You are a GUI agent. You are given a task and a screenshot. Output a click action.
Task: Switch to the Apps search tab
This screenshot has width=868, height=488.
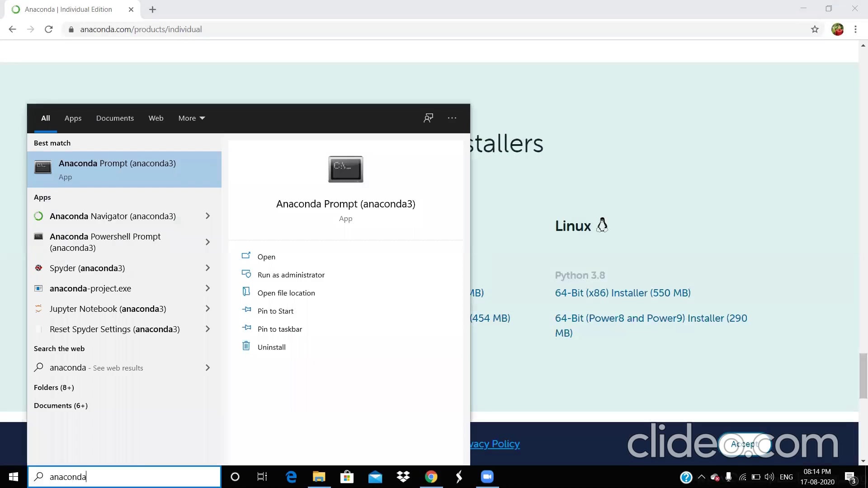[x=73, y=118]
